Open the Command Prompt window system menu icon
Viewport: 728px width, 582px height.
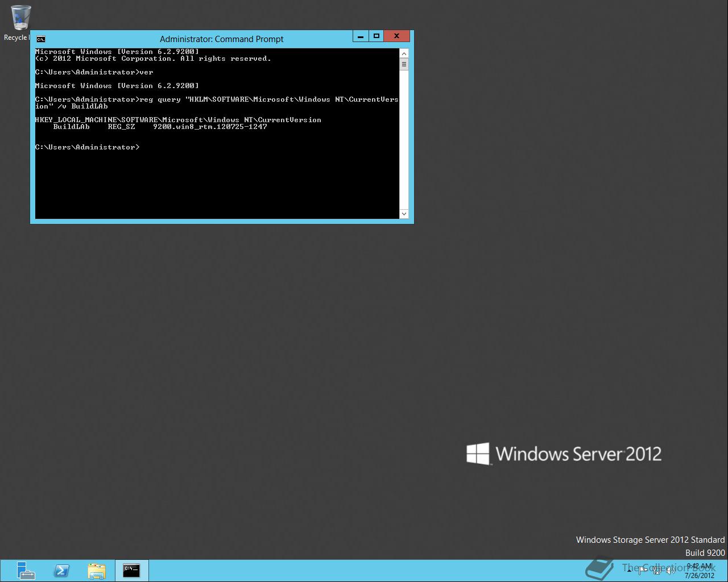41,39
